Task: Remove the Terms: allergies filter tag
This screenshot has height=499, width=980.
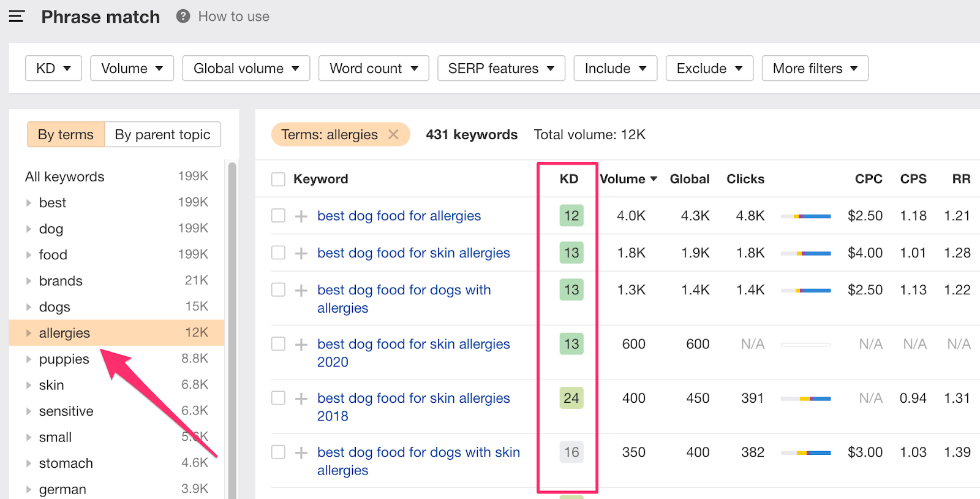Action: pyautogui.click(x=393, y=134)
